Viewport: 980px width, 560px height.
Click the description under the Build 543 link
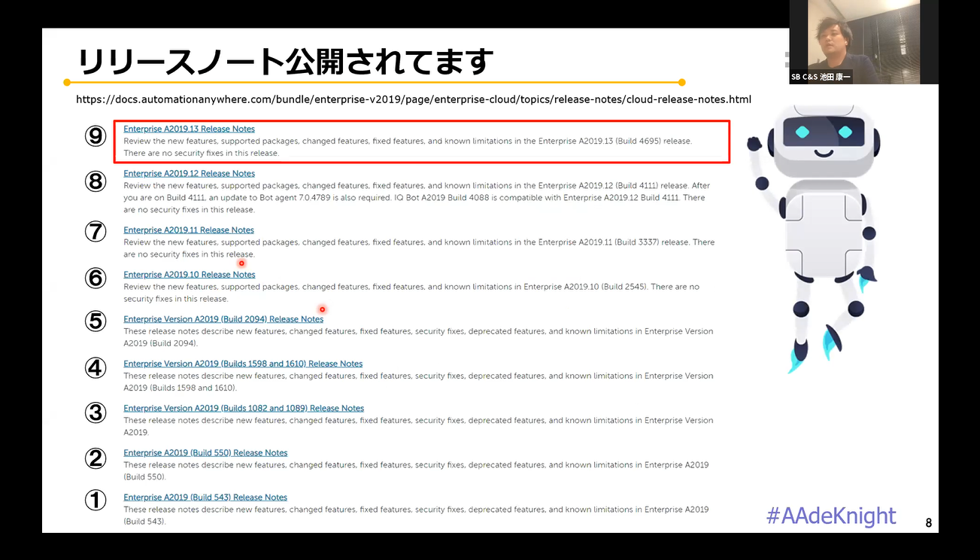[416, 515]
